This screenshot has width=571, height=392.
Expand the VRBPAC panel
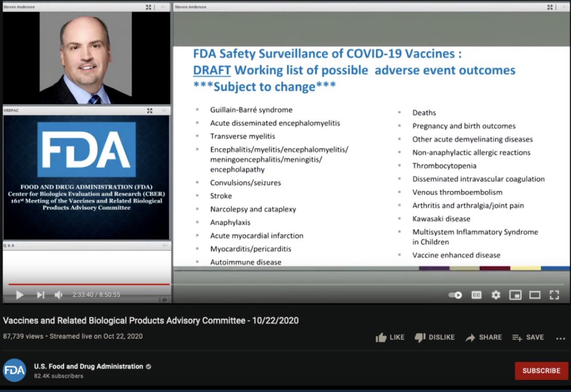click(150, 111)
